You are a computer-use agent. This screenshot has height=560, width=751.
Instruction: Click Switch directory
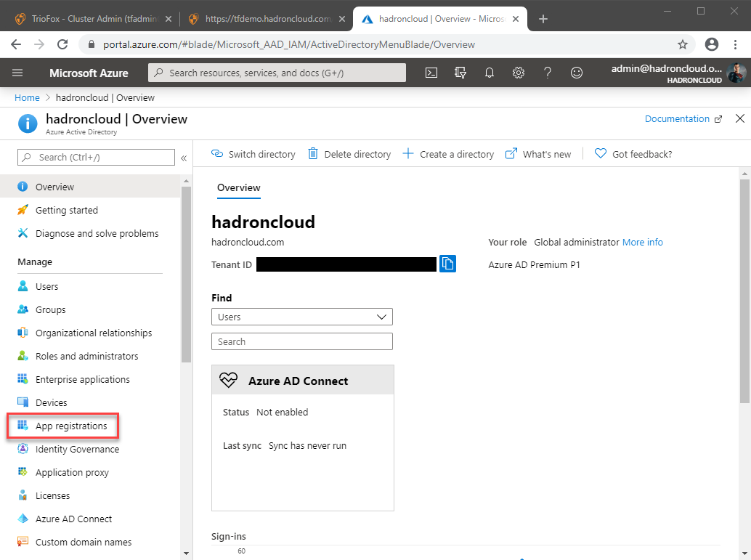253,154
